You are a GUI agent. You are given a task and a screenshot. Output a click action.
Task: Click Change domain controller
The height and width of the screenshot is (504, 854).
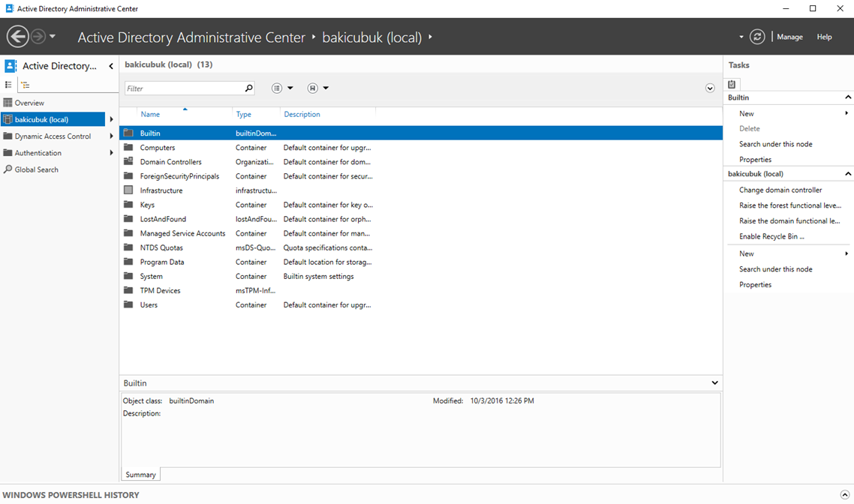point(780,190)
